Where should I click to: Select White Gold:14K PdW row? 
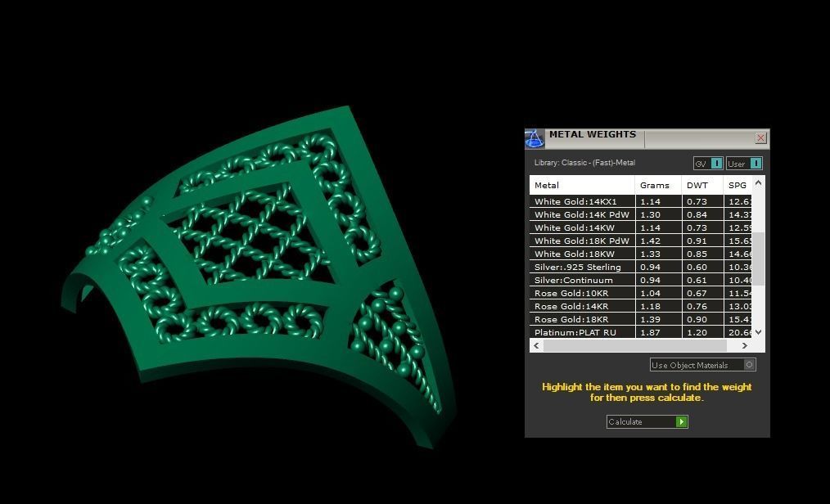640,214
